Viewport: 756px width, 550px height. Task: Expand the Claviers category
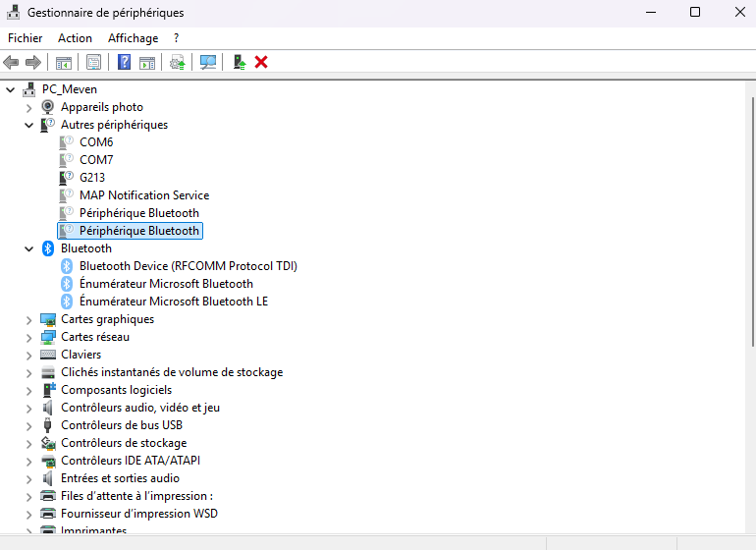[x=28, y=356]
